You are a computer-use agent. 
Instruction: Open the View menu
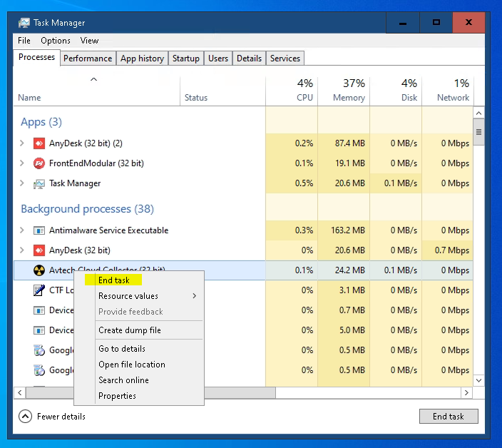pos(89,41)
